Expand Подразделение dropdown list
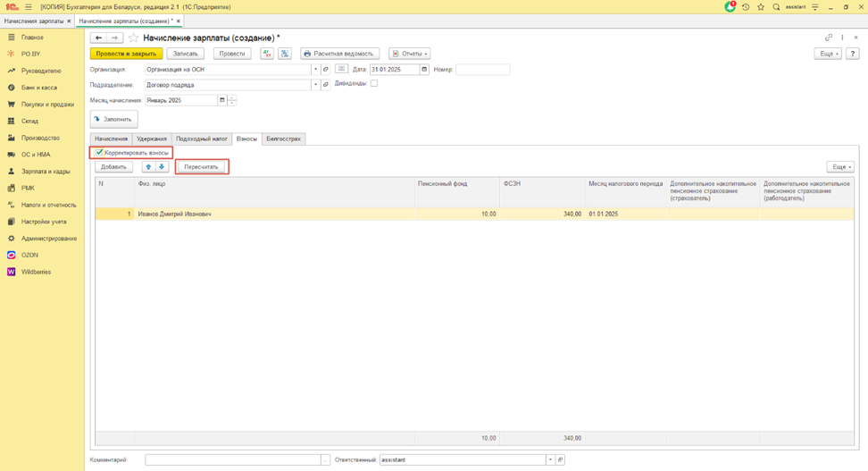 (x=315, y=85)
